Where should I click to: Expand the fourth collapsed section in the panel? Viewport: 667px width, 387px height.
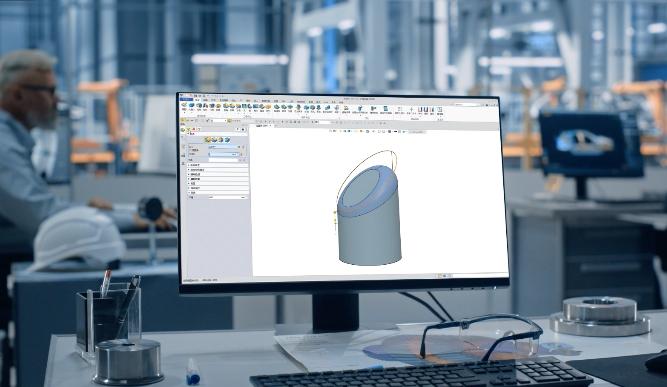(218, 179)
